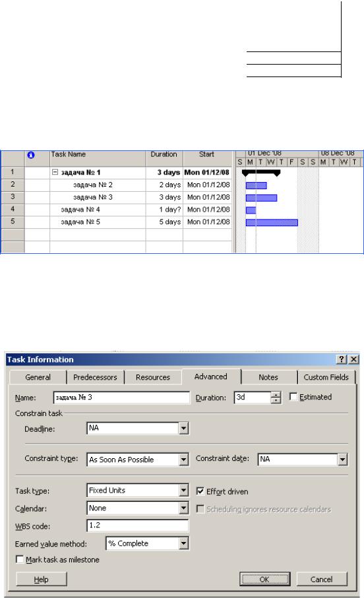The width and height of the screenshot is (364, 598).
Task: Select row header 3
Action: [x=13, y=197]
